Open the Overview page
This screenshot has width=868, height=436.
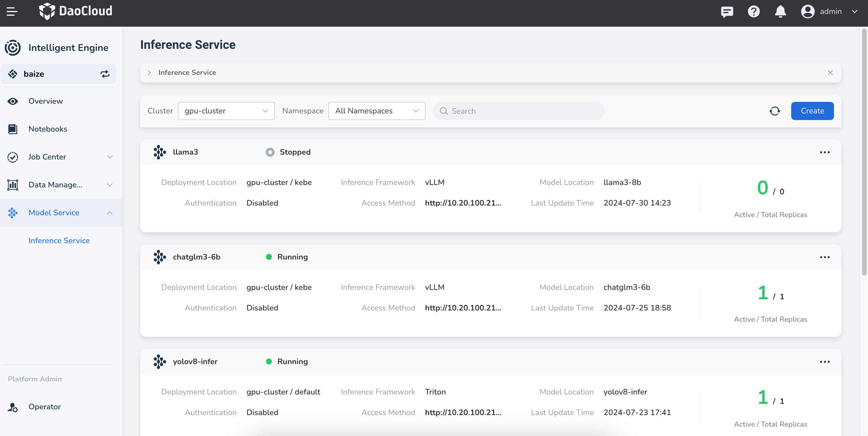pyautogui.click(x=46, y=101)
